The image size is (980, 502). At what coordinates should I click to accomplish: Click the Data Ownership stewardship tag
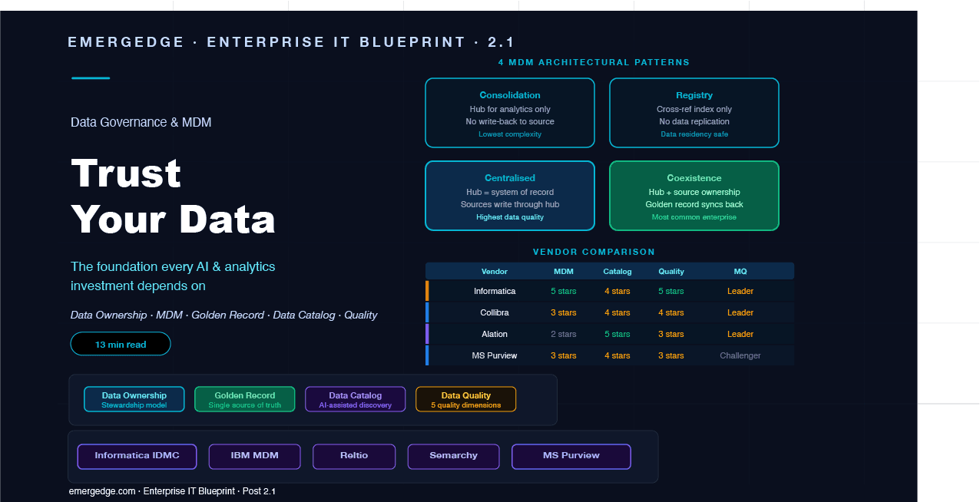click(x=134, y=399)
